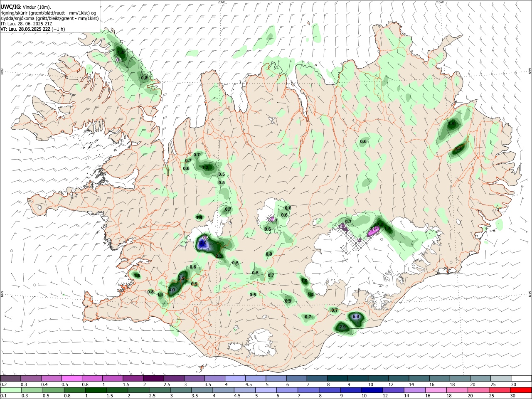The image size is (532, 399).
Task: Click the 2.9 precipitation value on the map
Action: pyautogui.click(x=342, y=327)
